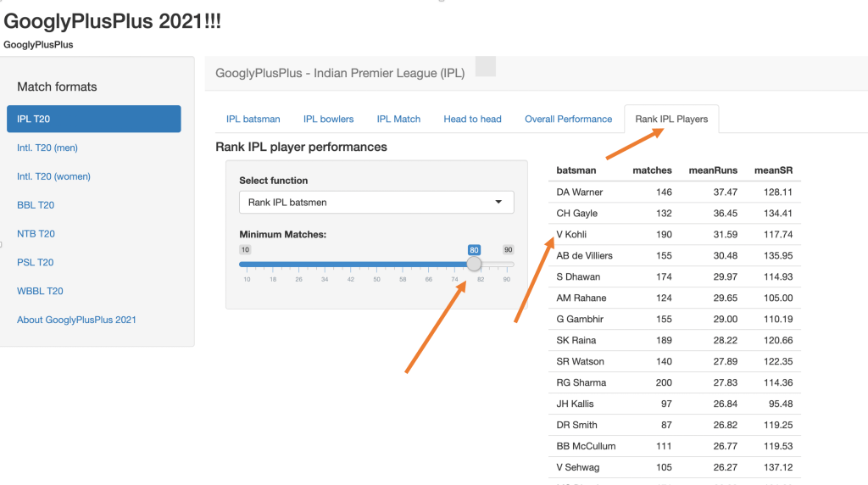Select the Rank IPL Players tab
The height and width of the screenshot is (485, 868).
[x=671, y=120]
